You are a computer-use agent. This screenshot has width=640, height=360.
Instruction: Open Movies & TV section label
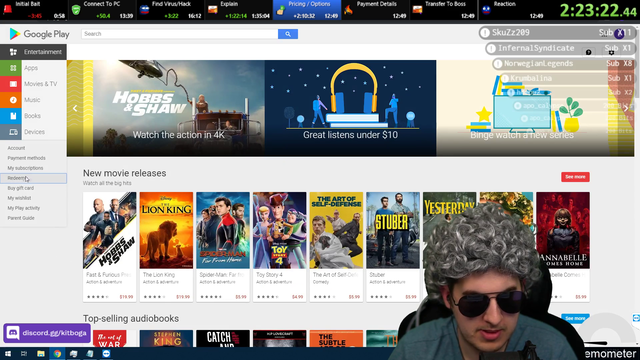pyautogui.click(x=40, y=84)
